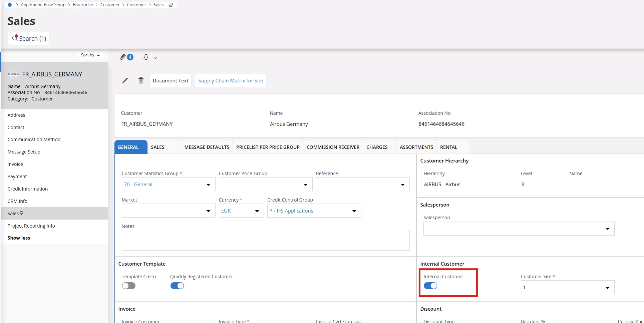
Task: Disable the Quickly Registered Customer toggle
Action: tap(177, 286)
